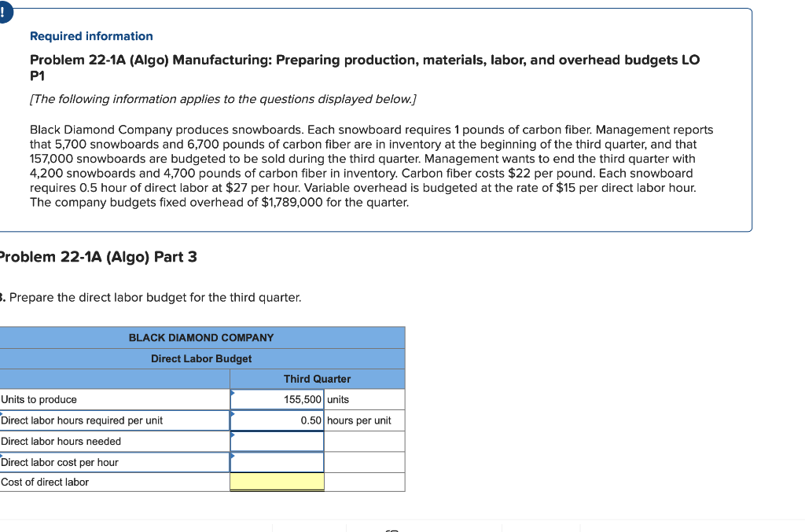Click the bordered problem information text box
The width and height of the screenshot is (805, 532).
tap(380, 118)
